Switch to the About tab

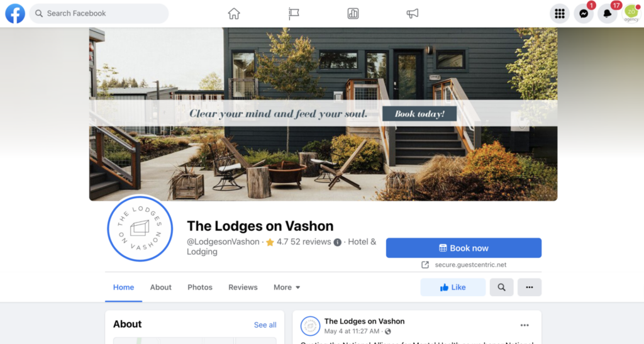[x=160, y=287]
